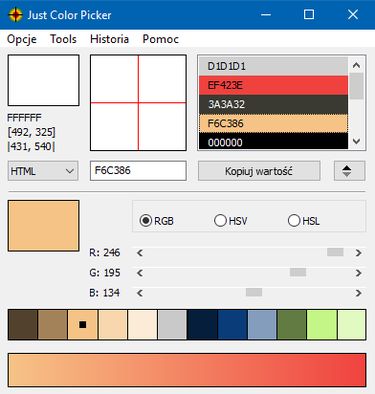
Task: Select the RGB radio button
Action: click(157, 221)
